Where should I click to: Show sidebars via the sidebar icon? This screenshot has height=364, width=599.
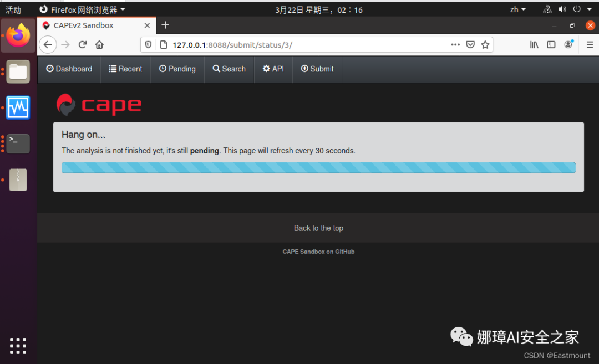(551, 45)
